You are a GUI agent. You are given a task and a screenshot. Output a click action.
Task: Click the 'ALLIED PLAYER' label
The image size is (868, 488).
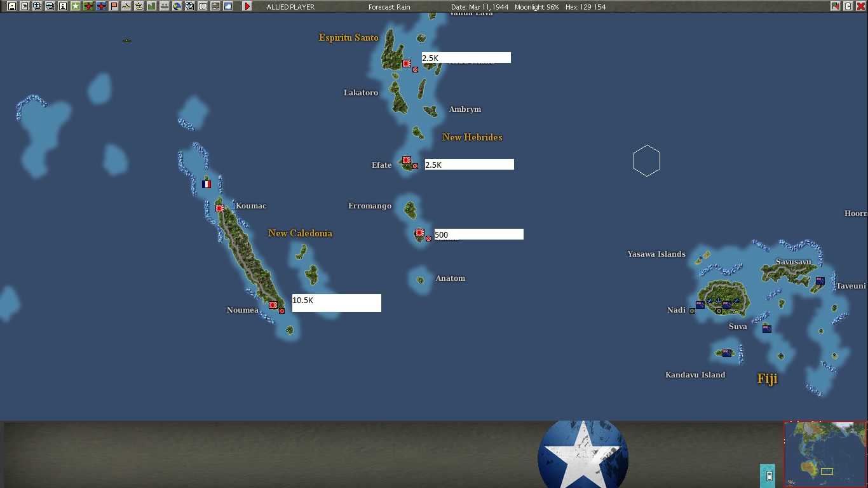click(290, 7)
